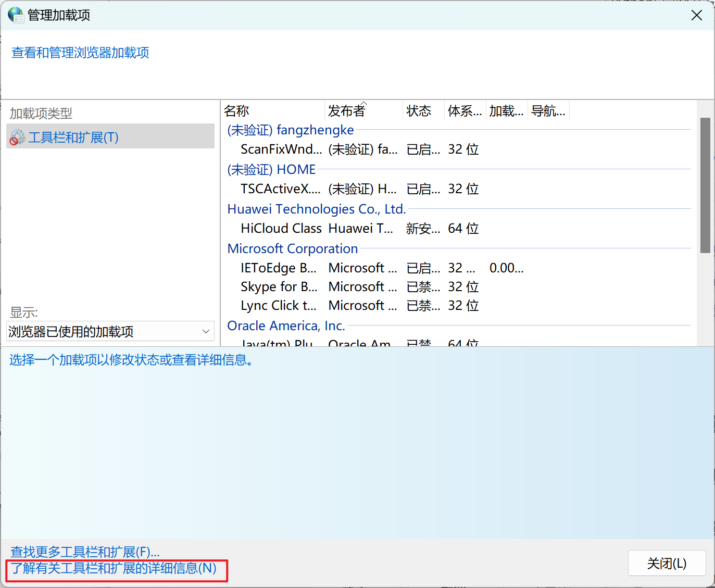The width and height of the screenshot is (715, 588).
Task: Select the toolbars and extensions gear icon
Action: tap(17, 137)
